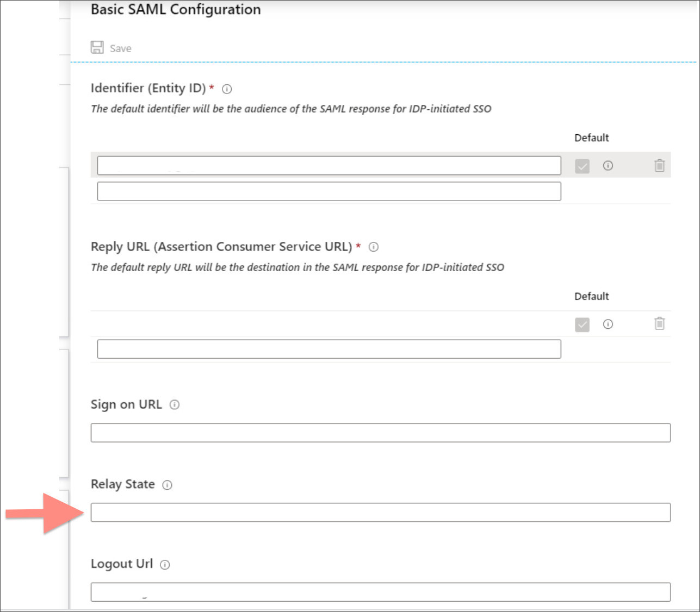Viewport: 700px width, 612px height.
Task: Open the Relay State info icon
Action: [x=168, y=485]
